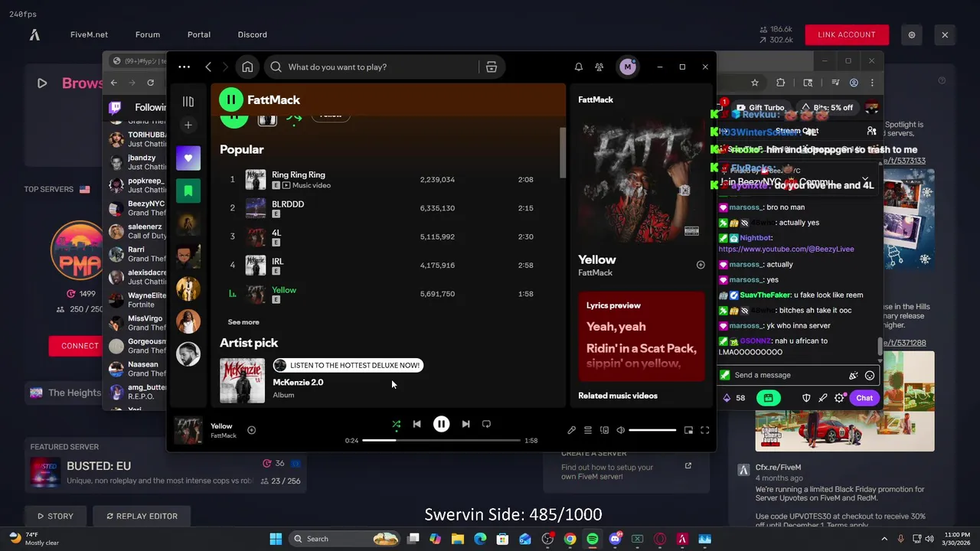Open Spotify miniplayer

point(688,430)
